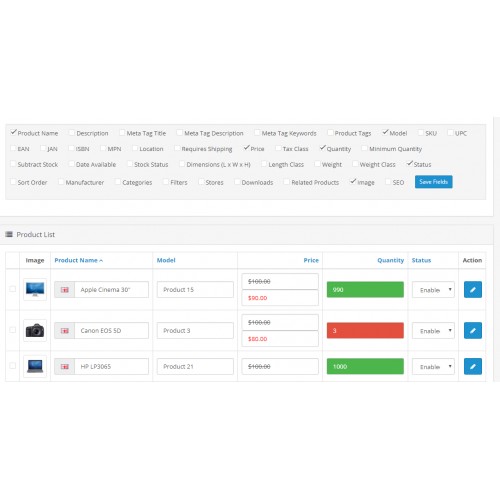Uncheck the Product Name field checkbox
The height and width of the screenshot is (500, 500).
[x=13, y=133]
